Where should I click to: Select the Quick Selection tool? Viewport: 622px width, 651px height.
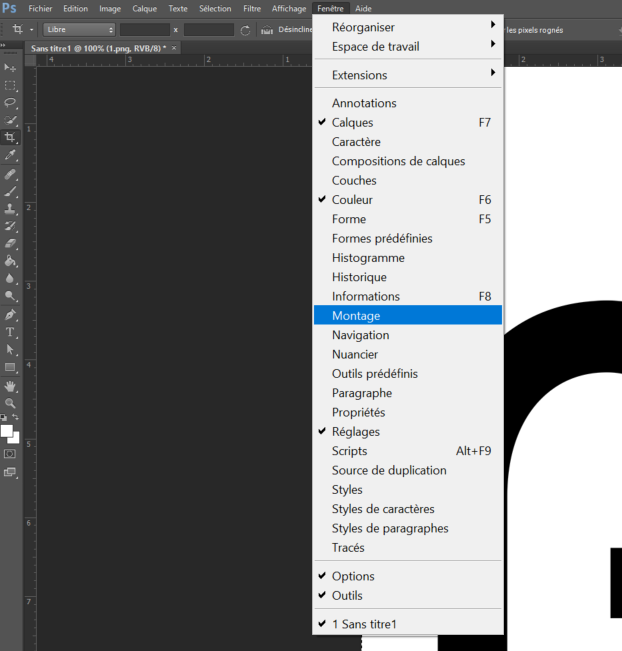pyautogui.click(x=10, y=120)
